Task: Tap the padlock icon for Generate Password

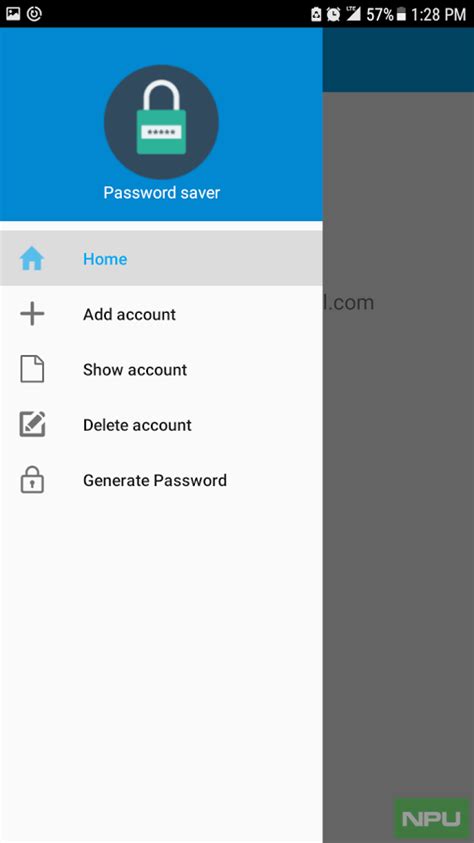Action: coord(32,480)
